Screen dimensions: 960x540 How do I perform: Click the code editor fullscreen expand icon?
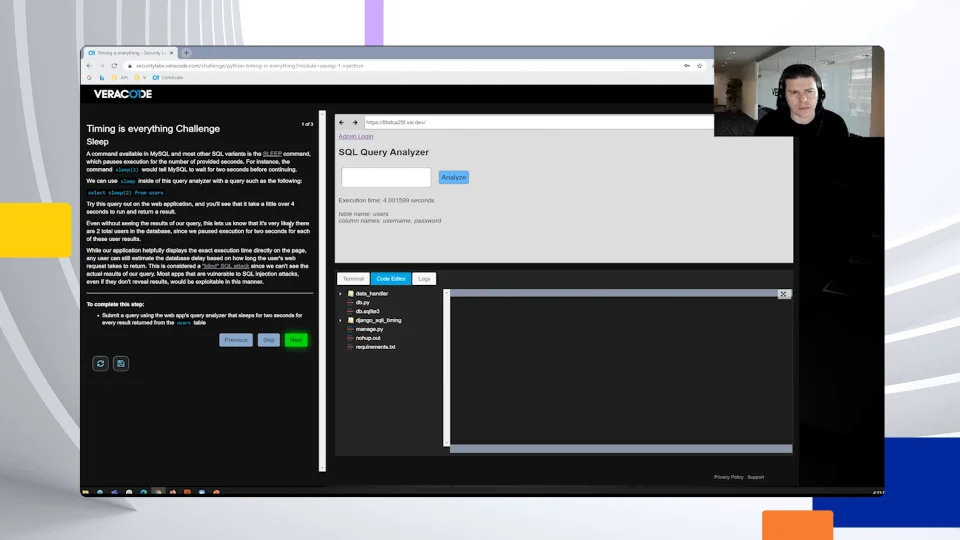click(x=783, y=294)
